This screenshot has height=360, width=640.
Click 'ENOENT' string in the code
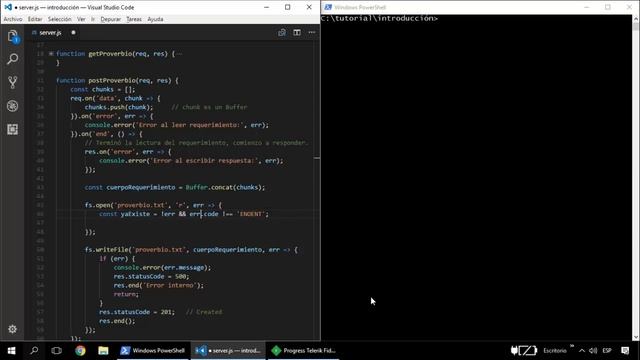coord(251,214)
